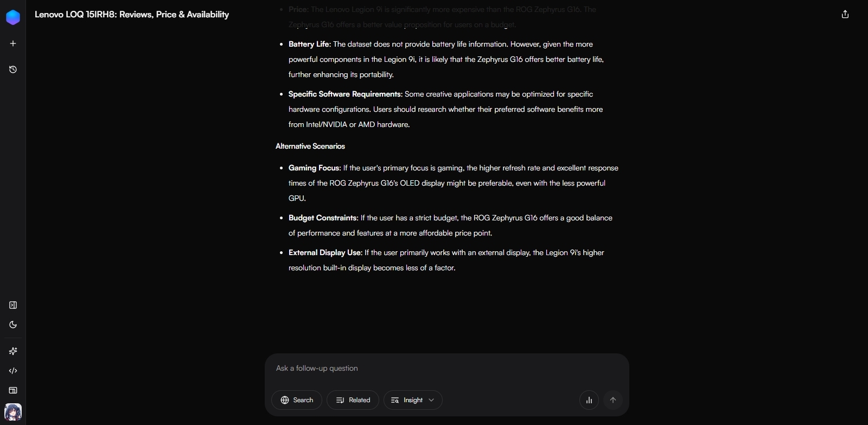868x425 pixels.
Task: Click the bar chart icon in input box
Action: coord(589,400)
